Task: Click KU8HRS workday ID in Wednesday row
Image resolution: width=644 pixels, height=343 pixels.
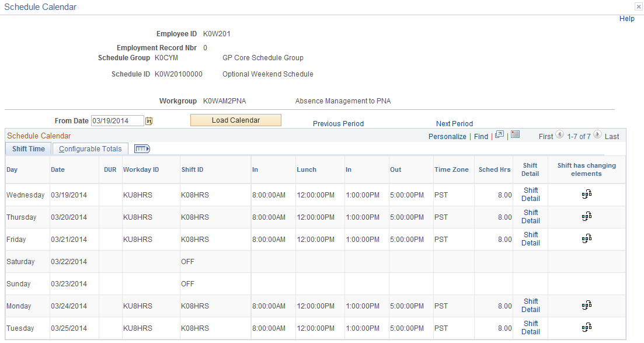Action: [138, 195]
